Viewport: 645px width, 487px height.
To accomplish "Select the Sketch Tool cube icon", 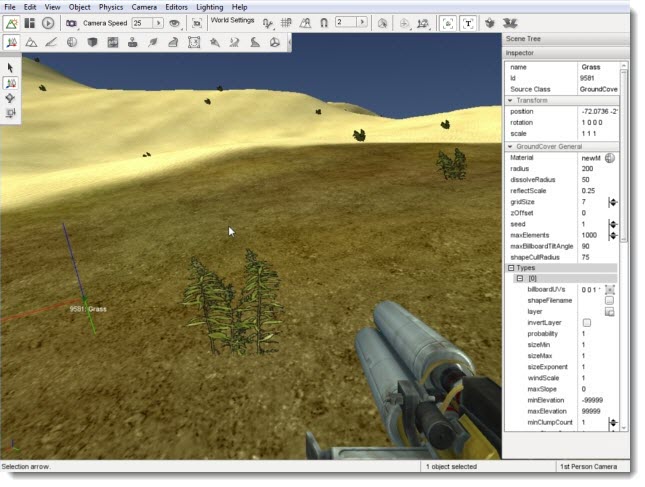I will point(93,42).
